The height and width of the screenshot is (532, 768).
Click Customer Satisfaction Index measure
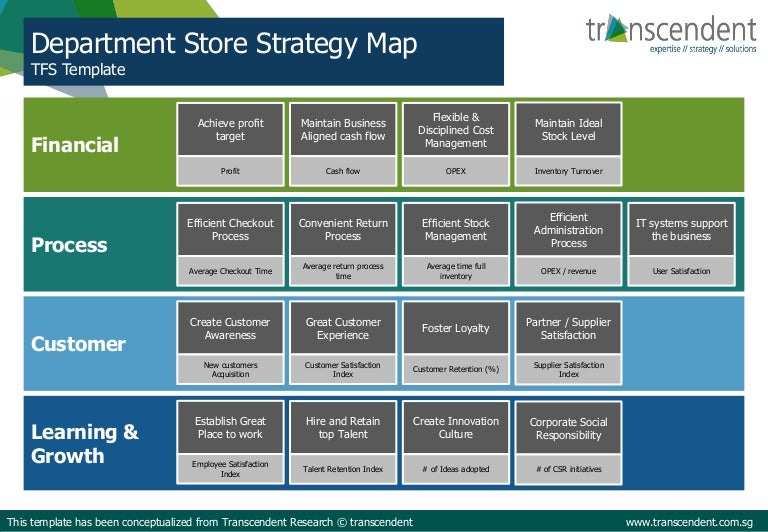[x=343, y=369]
